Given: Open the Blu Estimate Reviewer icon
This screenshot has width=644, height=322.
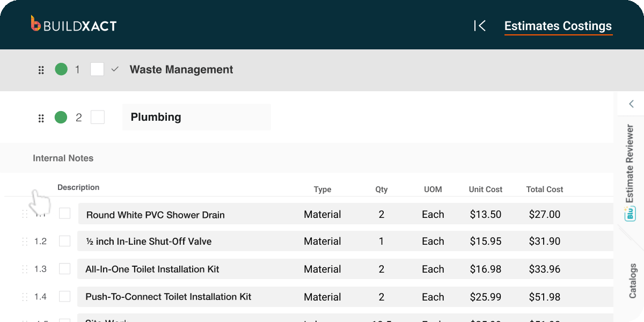Looking at the screenshot, I should [630, 214].
